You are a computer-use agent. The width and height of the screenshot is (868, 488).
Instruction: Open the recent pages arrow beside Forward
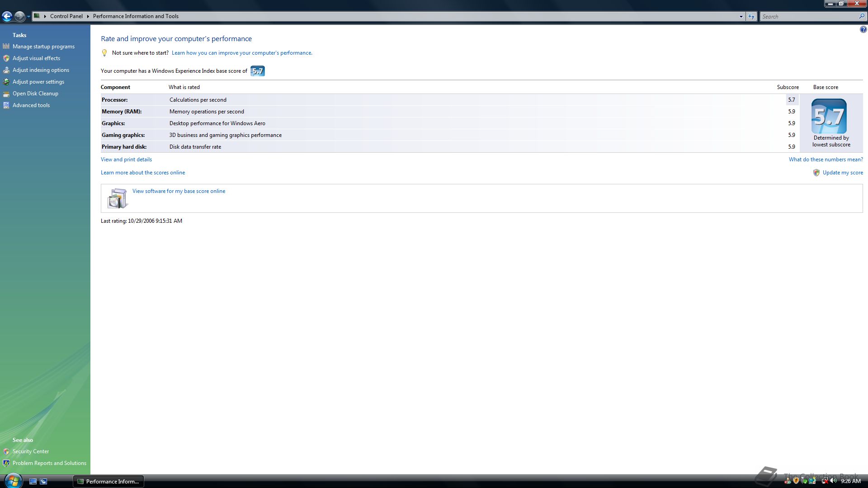[28, 17]
